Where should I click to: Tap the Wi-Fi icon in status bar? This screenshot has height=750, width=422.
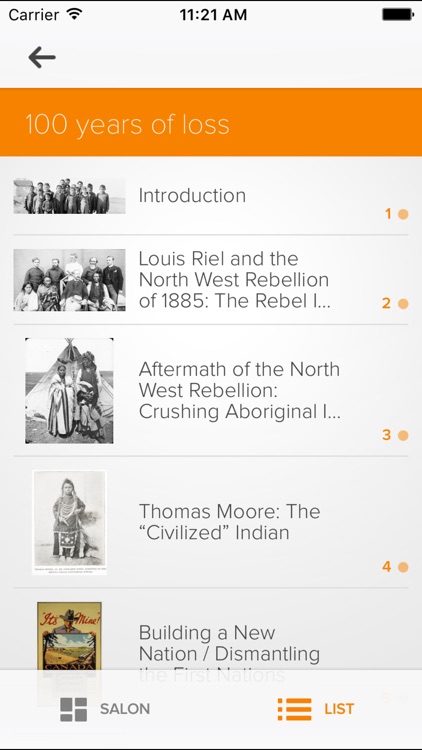pyautogui.click(x=75, y=14)
